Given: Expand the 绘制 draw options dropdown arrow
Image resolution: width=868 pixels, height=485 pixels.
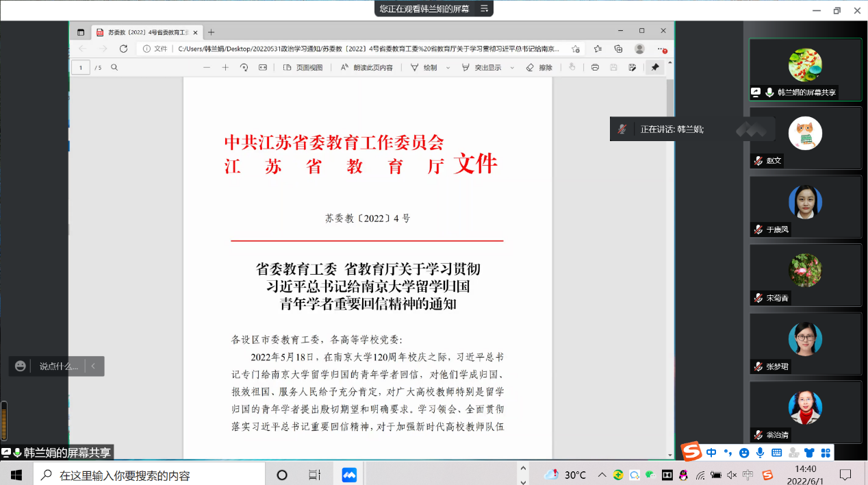Looking at the screenshot, I should [x=448, y=68].
